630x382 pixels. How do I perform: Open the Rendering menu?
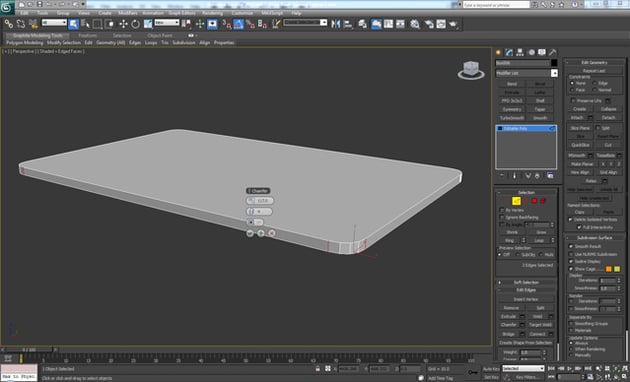[x=213, y=13]
